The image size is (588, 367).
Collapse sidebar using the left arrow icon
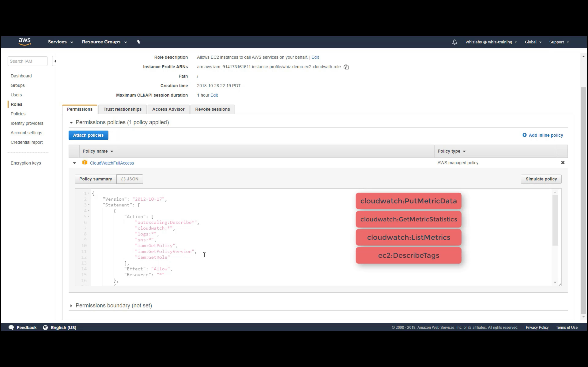click(x=55, y=61)
